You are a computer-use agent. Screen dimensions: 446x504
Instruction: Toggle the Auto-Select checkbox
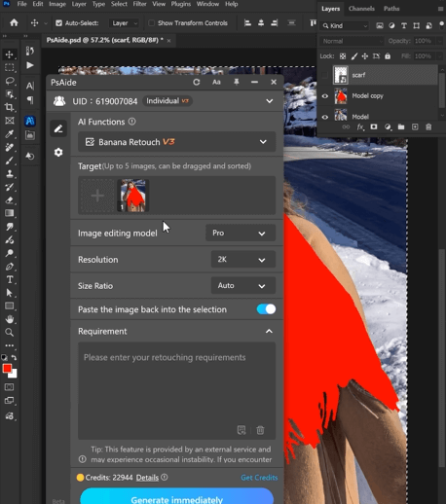coord(58,23)
